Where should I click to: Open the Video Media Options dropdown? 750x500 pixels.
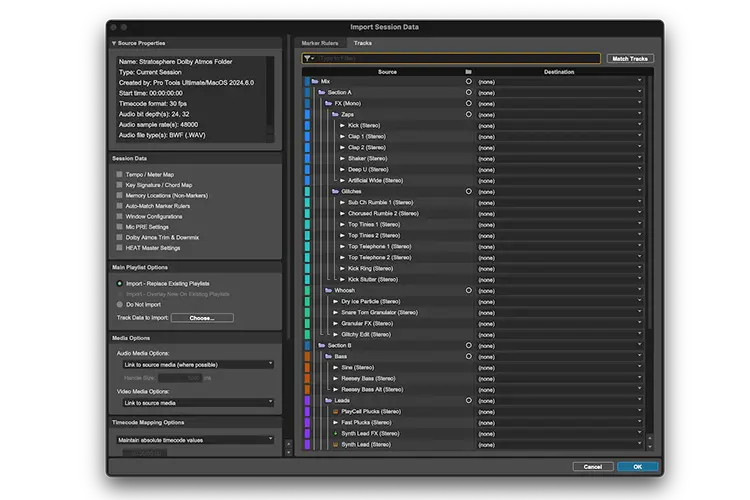198,403
